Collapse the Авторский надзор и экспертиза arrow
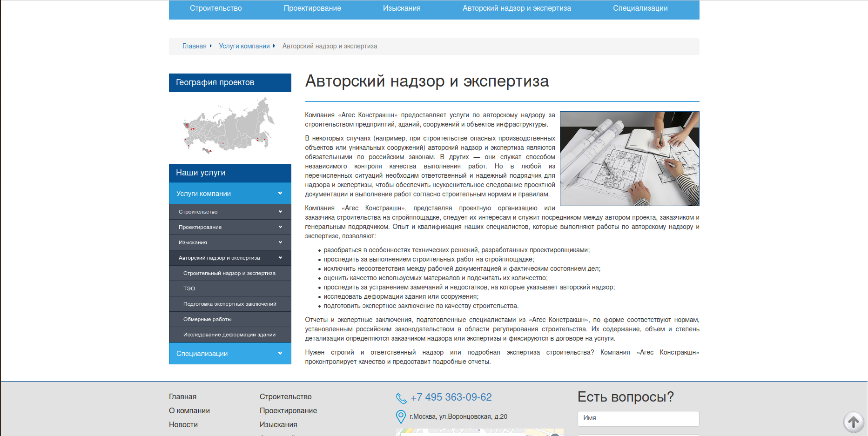The width and height of the screenshot is (868, 436). coord(280,258)
